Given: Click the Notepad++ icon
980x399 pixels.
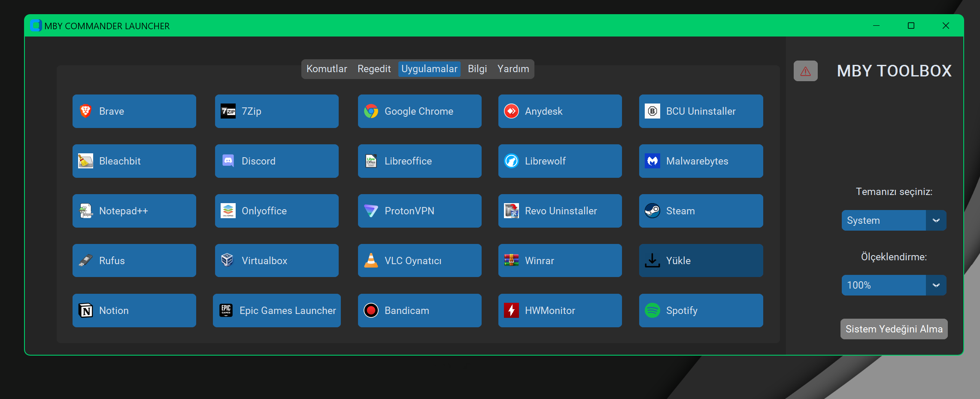Looking at the screenshot, I should [x=85, y=211].
